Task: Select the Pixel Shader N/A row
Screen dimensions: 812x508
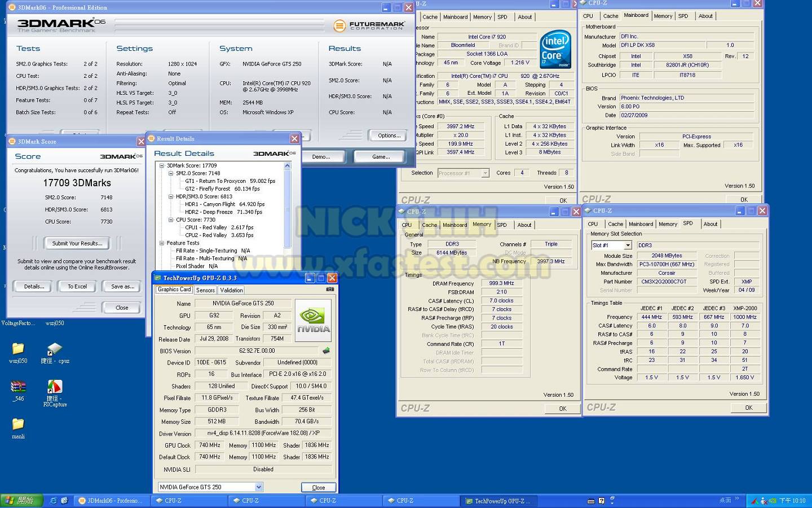Action: 197,266
